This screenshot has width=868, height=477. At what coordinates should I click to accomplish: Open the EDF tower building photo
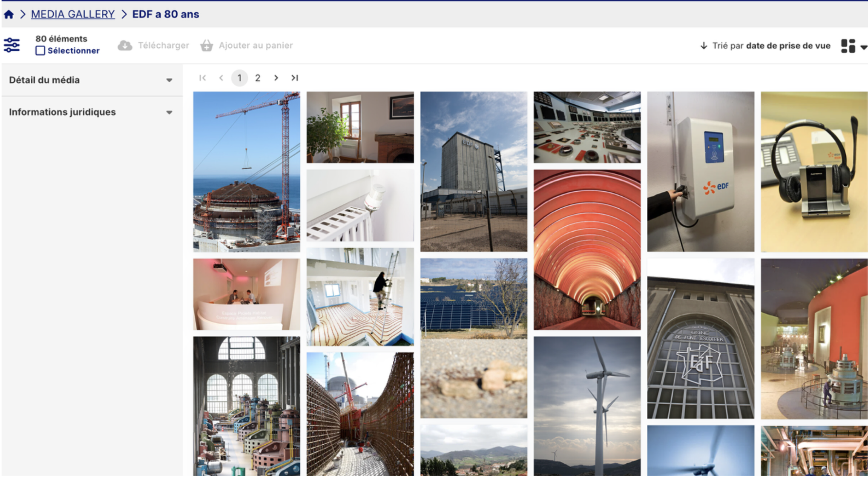click(x=474, y=172)
